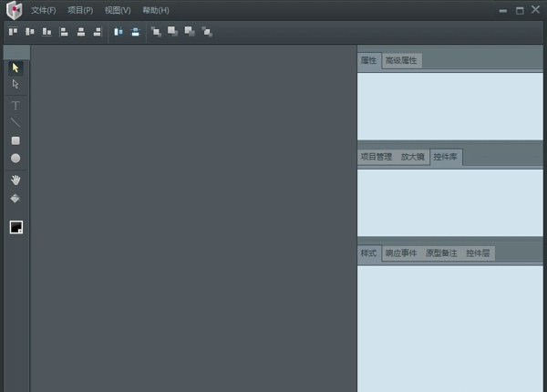Screen dimensions: 547x392
Task: Select the Ellipse shape tool
Action: 15,159
